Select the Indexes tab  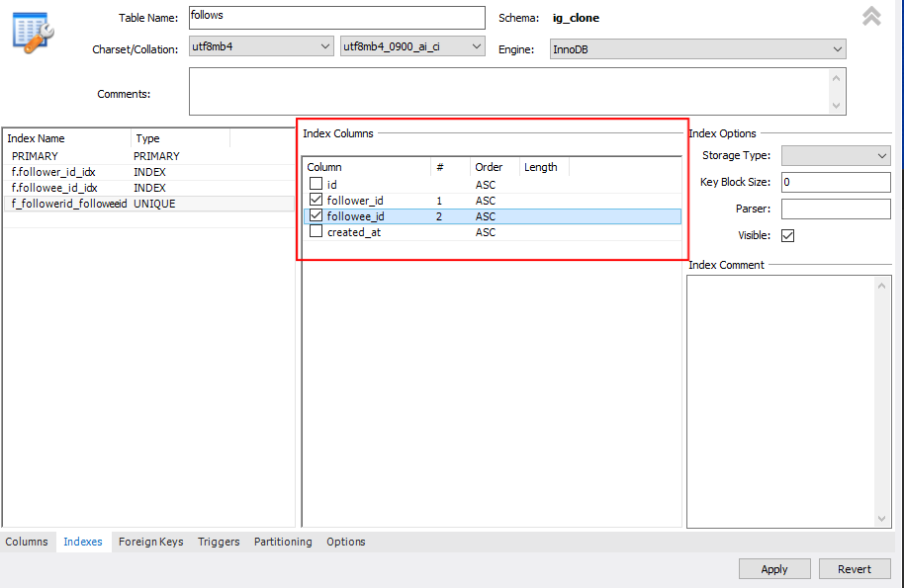83,542
